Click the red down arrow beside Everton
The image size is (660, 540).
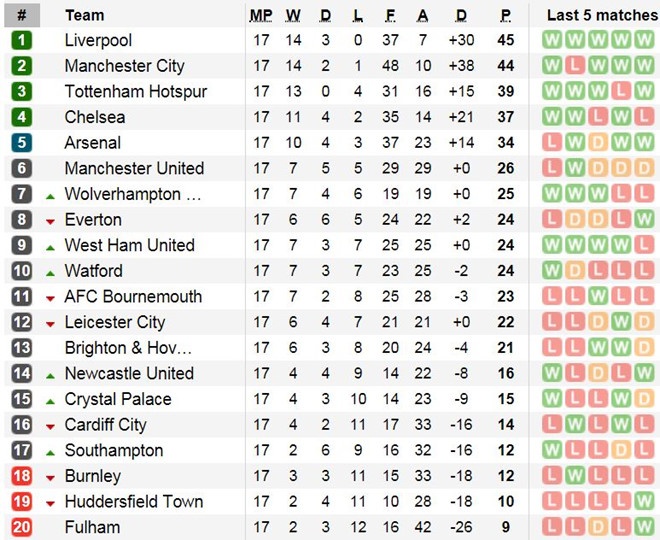coord(50,220)
